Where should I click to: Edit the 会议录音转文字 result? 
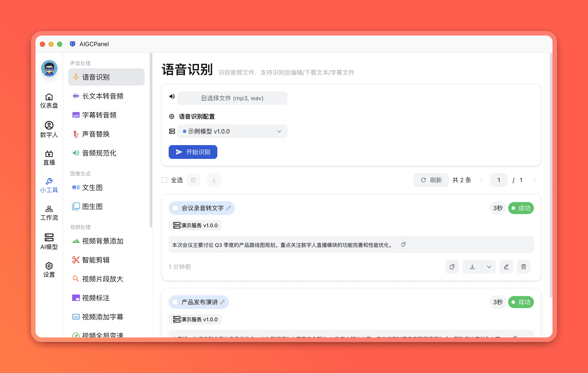point(506,267)
